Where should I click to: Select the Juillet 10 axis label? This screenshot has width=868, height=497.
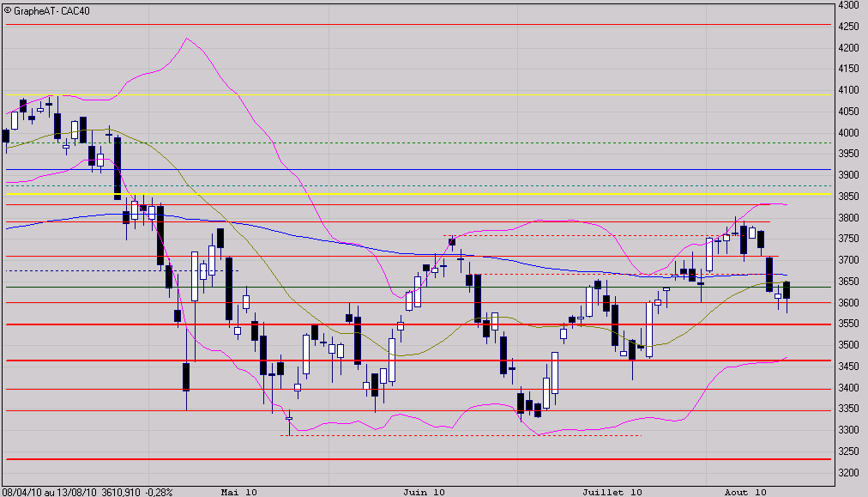coord(612,492)
